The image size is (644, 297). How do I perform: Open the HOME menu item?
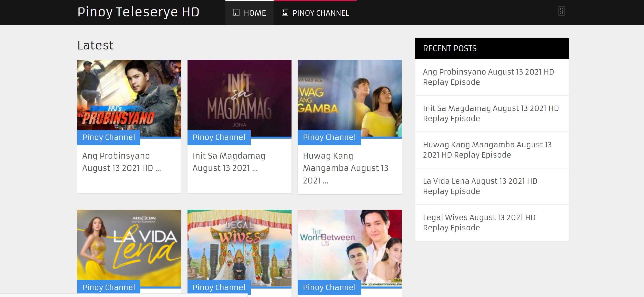(x=250, y=13)
